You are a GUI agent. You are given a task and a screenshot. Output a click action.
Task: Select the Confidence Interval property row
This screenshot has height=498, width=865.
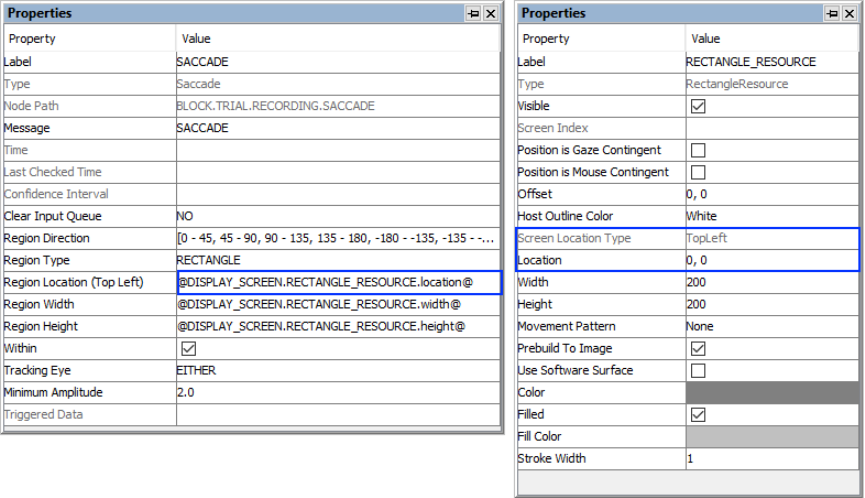pos(252,194)
